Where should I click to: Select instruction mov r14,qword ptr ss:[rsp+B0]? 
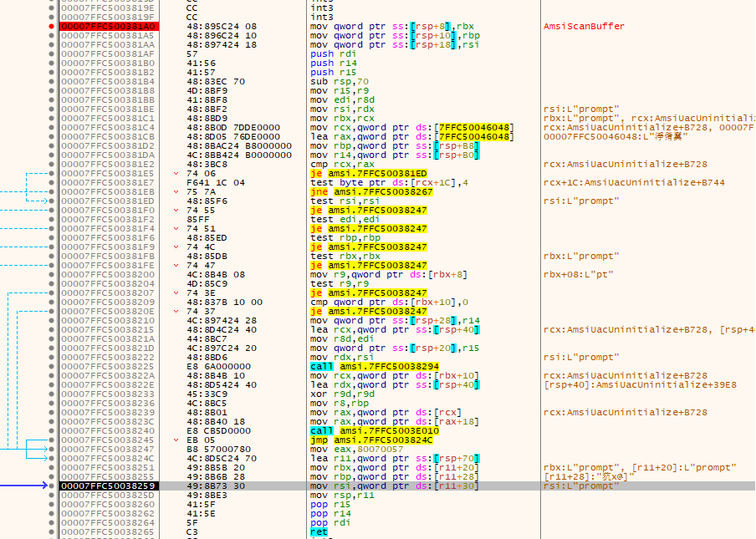click(x=395, y=155)
